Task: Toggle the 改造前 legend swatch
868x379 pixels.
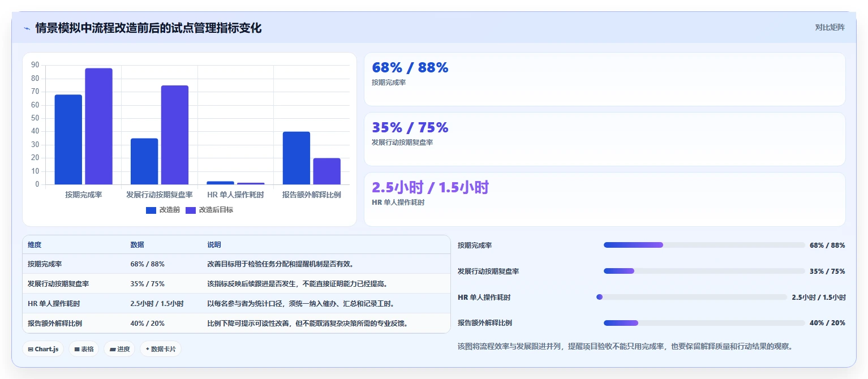Action: 151,210
